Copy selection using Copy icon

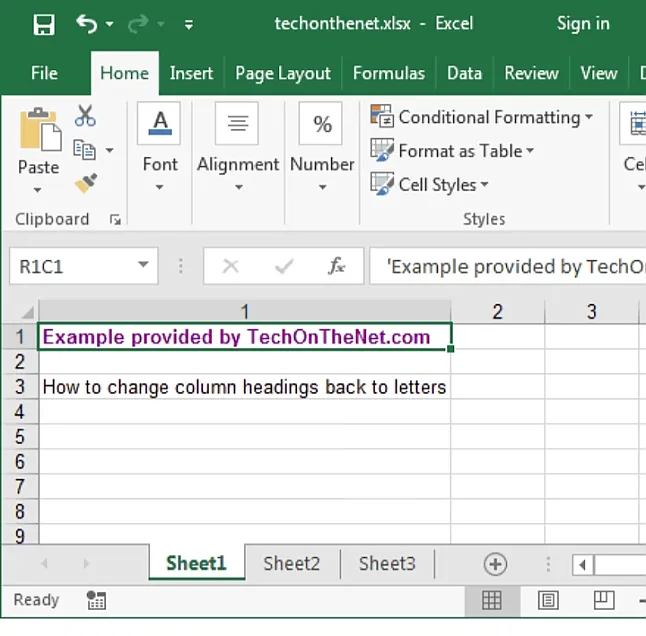click(84, 150)
